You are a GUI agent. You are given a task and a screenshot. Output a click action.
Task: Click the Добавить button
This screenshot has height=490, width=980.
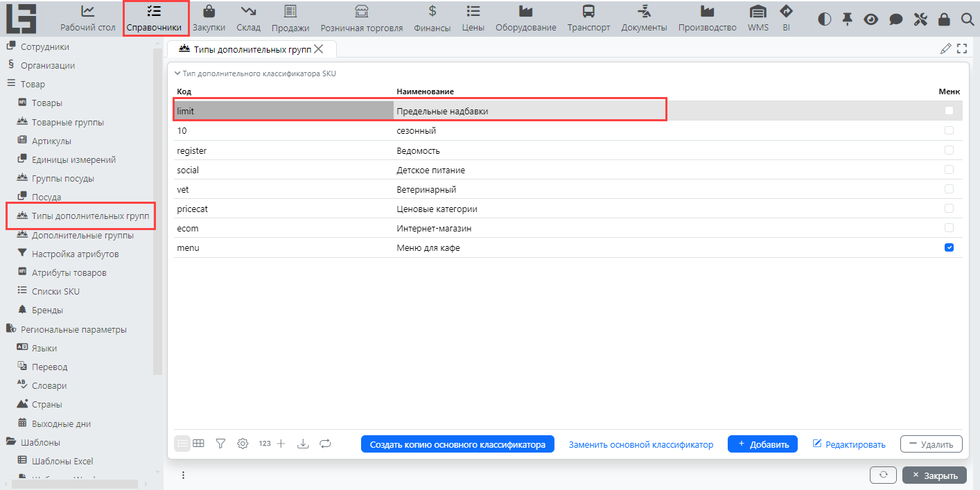762,444
